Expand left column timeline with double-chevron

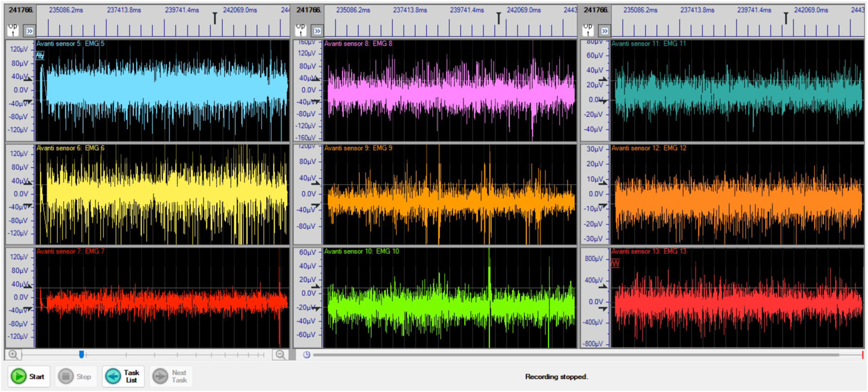30,31
